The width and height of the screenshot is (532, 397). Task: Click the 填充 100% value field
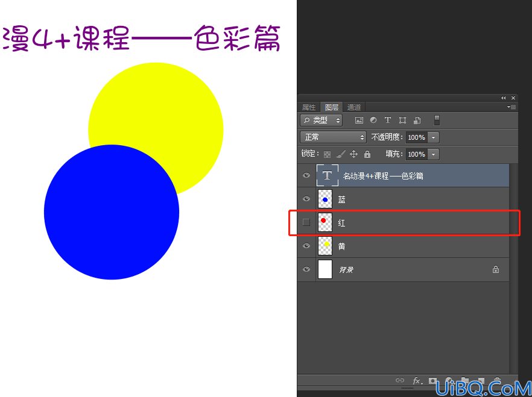click(417, 154)
